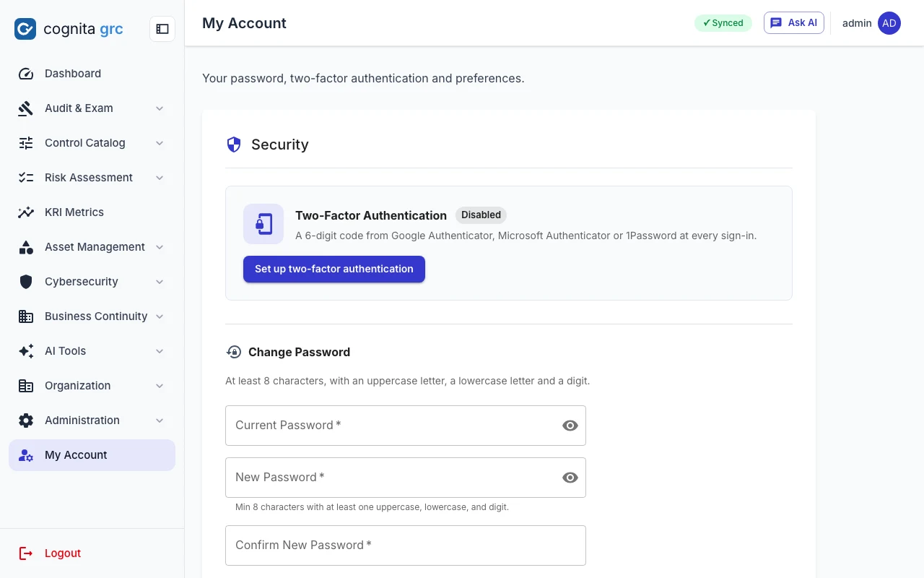This screenshot has height=578, width=924.
Task: Click the AD user avatar
Action: 889,23
